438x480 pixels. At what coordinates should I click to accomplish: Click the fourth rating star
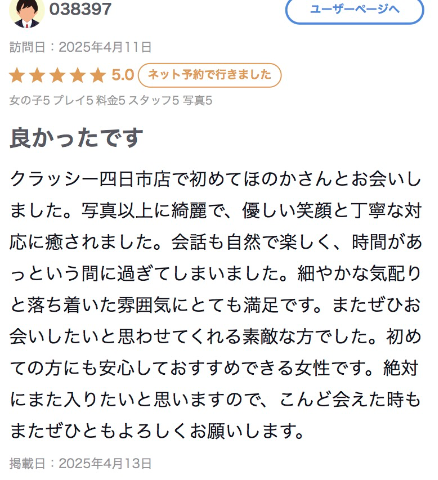[78, 75]
